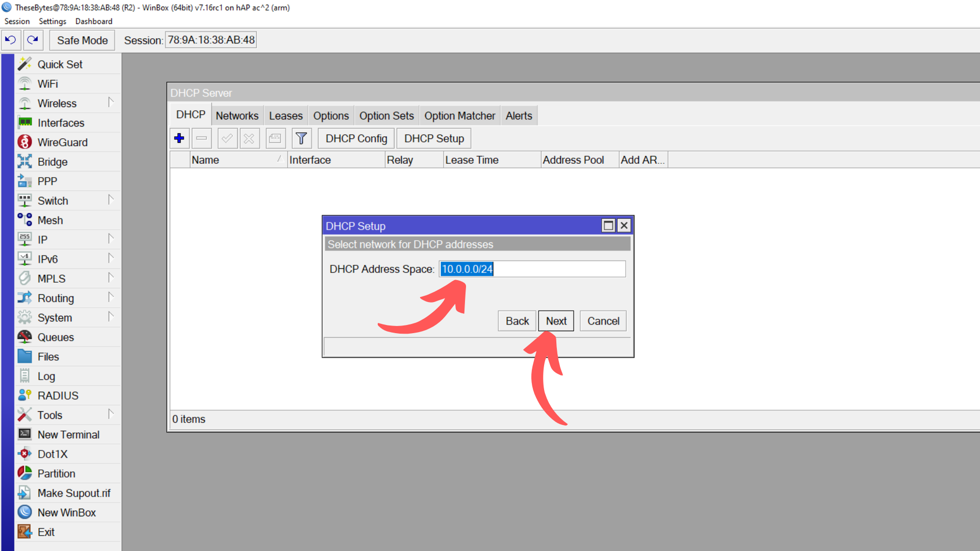The width and height of the screenshot is (980, 551).
Task: Click the add new DHCP server icon
Action: coord(179,138)
